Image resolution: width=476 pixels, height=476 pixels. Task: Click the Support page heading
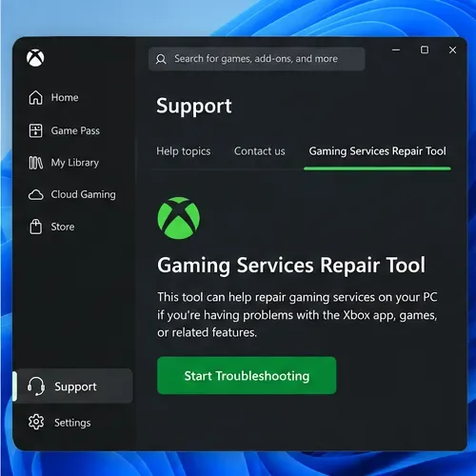[194, 107]
